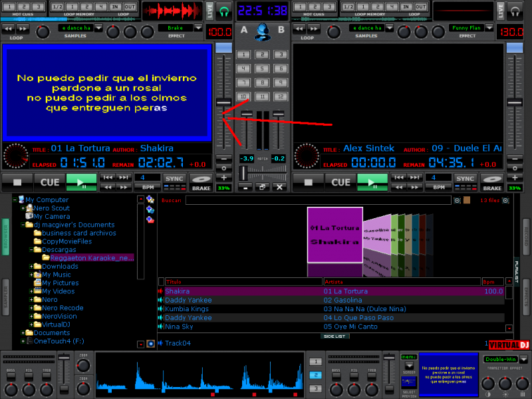Screen dimensions: 532x399
Task: Toggle deck A LIVE button
Action: point(209,11)
